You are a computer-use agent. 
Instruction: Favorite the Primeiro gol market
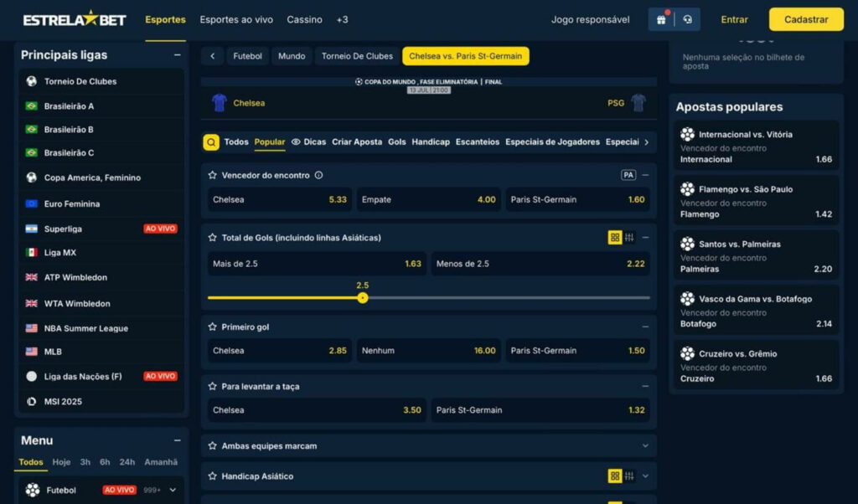point(212,327)
